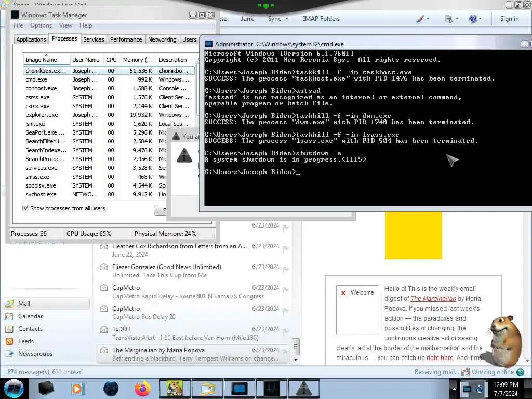Sort processes by Image Name column

pos(46,59)
